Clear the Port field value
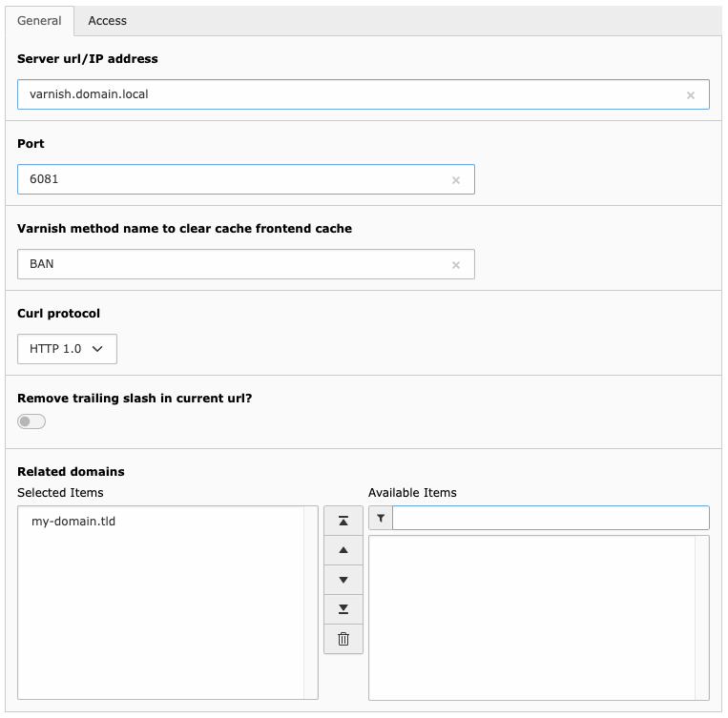The width and height of the screenshot is (728, 718). coord(455,180)
